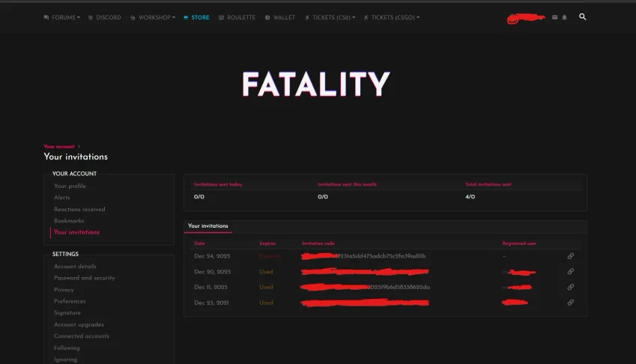
Task: Select the 'Your invitations' tab
Action: tap(208, 226)
